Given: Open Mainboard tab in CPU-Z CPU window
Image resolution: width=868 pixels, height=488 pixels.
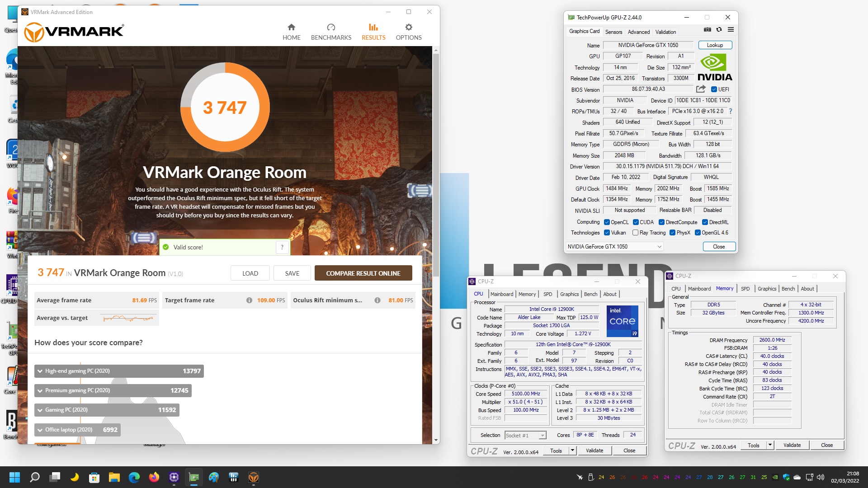Looking at the screenshot, I should (502, 294).
